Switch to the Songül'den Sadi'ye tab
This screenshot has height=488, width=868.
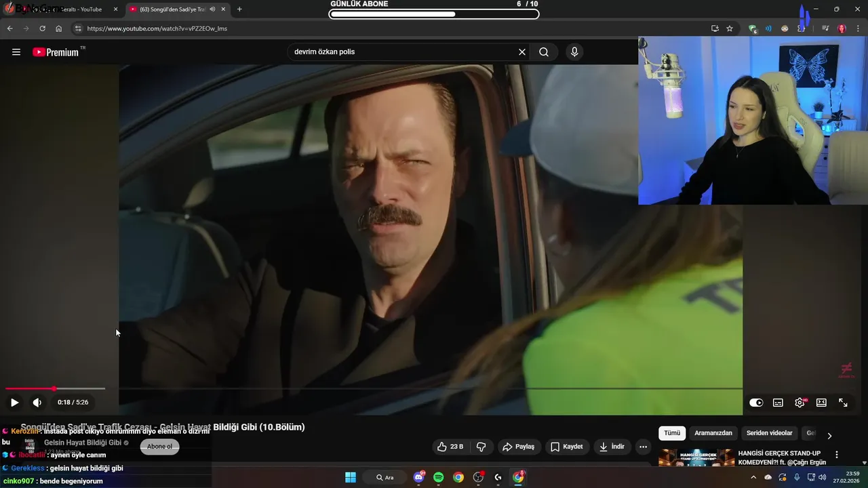pos(178,9)
